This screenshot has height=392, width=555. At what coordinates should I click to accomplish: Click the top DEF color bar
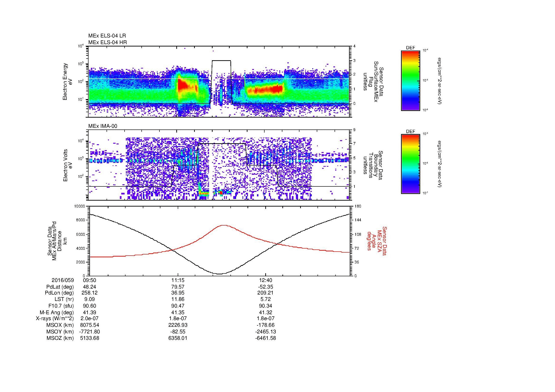410,81
